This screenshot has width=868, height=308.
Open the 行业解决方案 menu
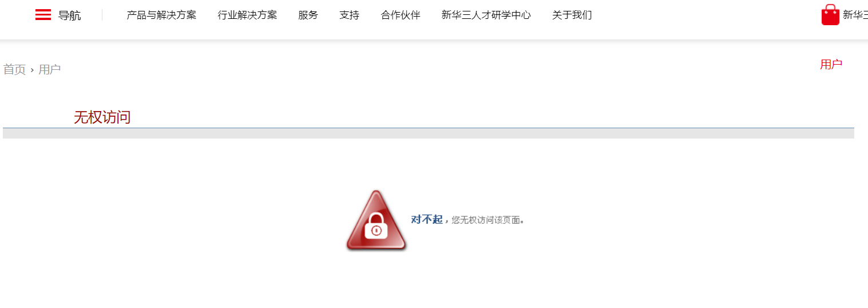(247, 15)
